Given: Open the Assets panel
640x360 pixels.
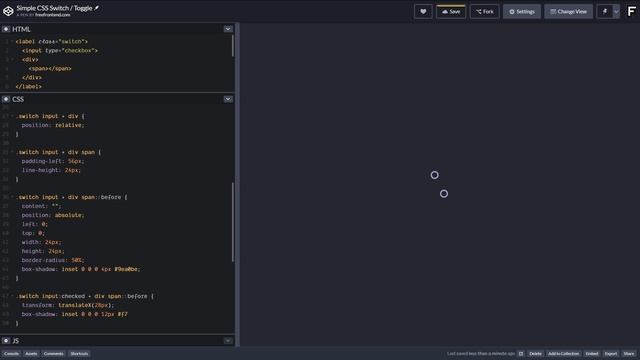Looking at the screenshot, I should click(x=31, y=353).
